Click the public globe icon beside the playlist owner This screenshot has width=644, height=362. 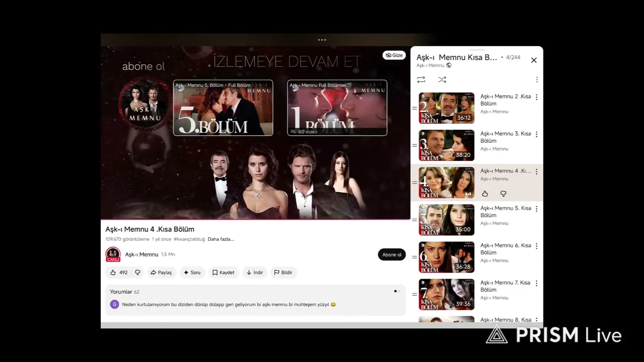tap(449, 65)
